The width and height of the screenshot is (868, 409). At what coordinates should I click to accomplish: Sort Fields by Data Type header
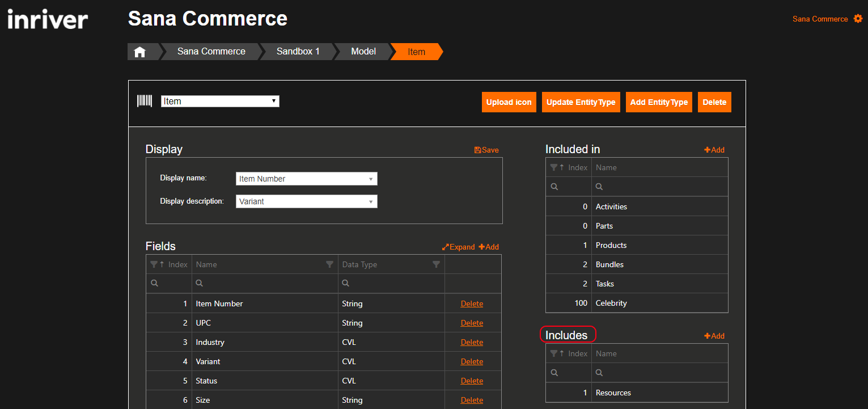click(x=359, y=264)
